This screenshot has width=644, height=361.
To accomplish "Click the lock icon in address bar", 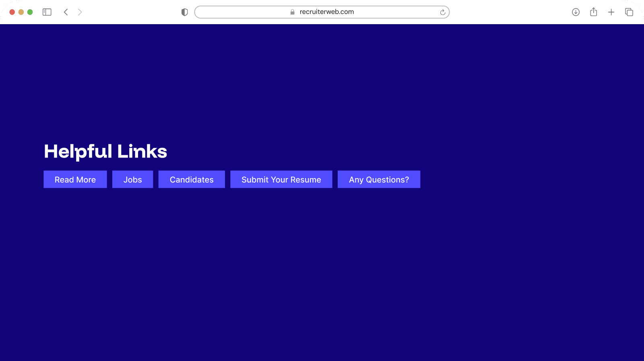I will coord(293,12).
